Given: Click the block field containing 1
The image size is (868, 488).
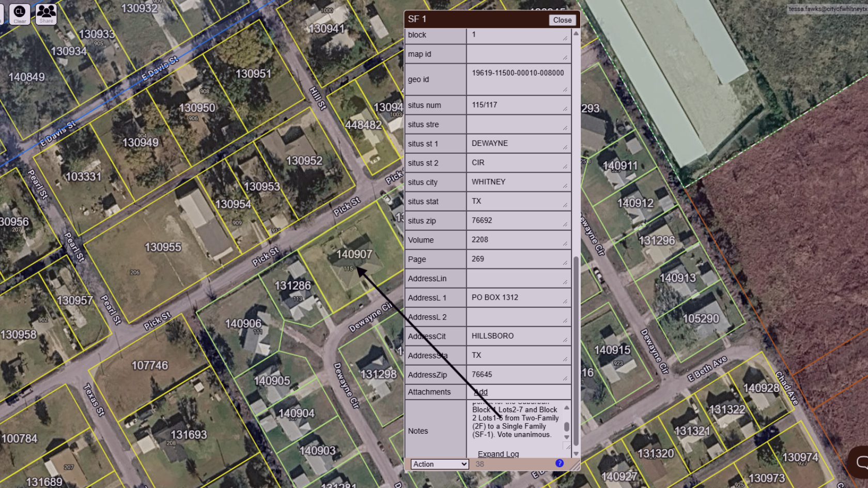Looking at the screenshot, I should click(x=519, y=35).
